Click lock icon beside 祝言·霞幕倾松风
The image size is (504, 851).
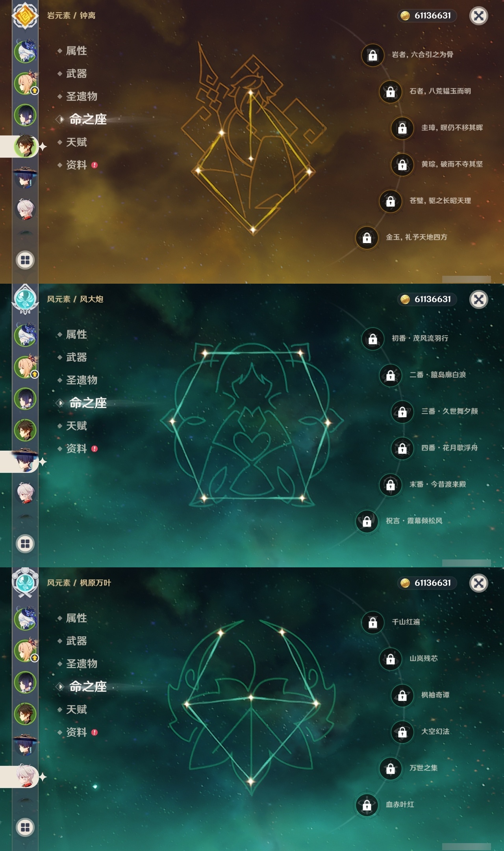point(367,522)
